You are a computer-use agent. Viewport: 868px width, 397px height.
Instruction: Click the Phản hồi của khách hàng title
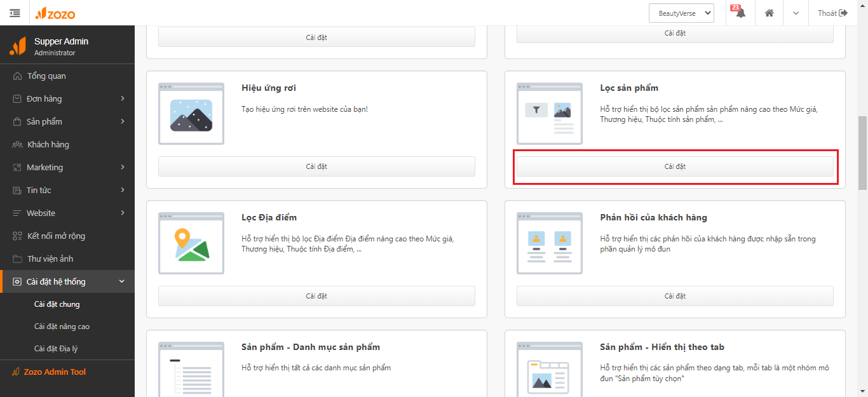[653, 217]
